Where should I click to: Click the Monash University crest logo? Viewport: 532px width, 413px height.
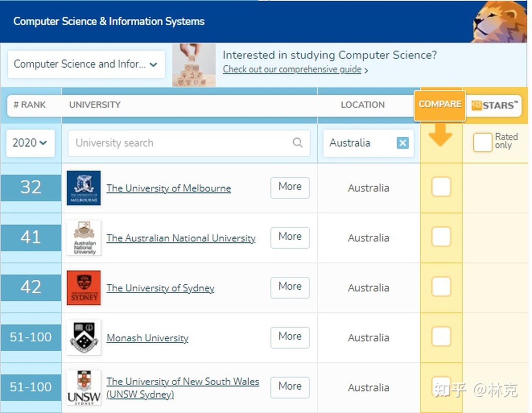click(84, 338)
